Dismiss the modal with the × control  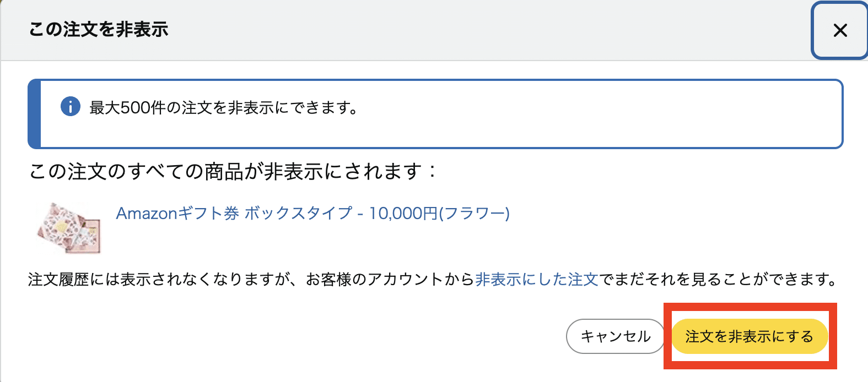[x=840, y=31]
